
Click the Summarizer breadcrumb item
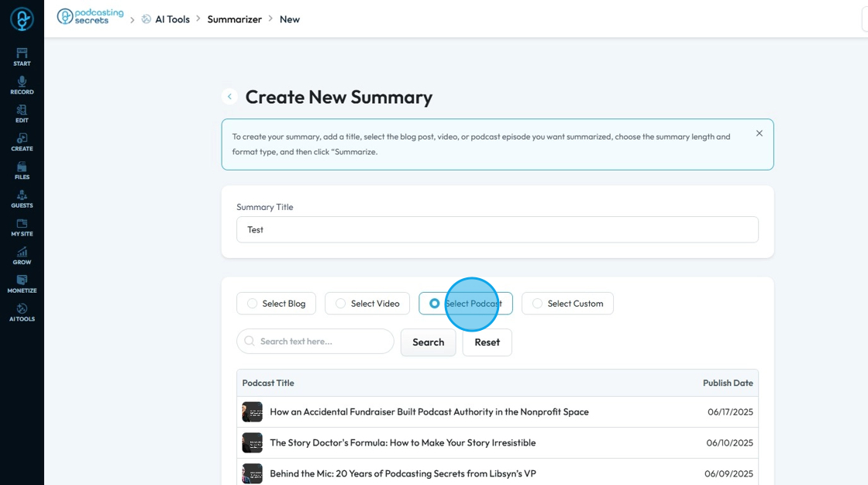click(x=234, y=19)
